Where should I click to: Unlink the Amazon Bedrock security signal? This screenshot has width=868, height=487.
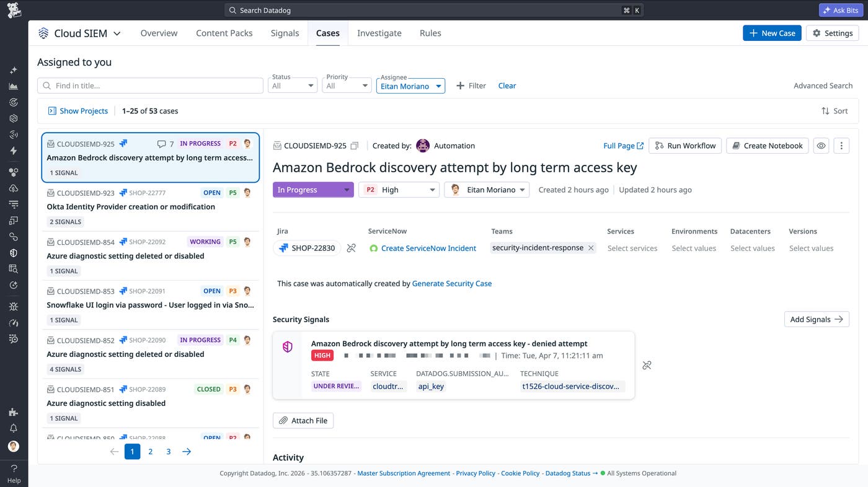coord(647,366)
